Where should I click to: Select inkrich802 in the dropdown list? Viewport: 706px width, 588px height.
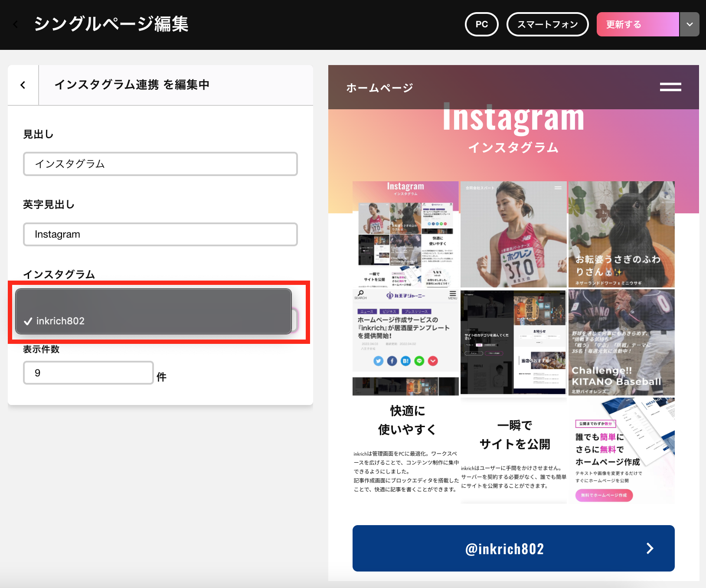click(154, 321)
